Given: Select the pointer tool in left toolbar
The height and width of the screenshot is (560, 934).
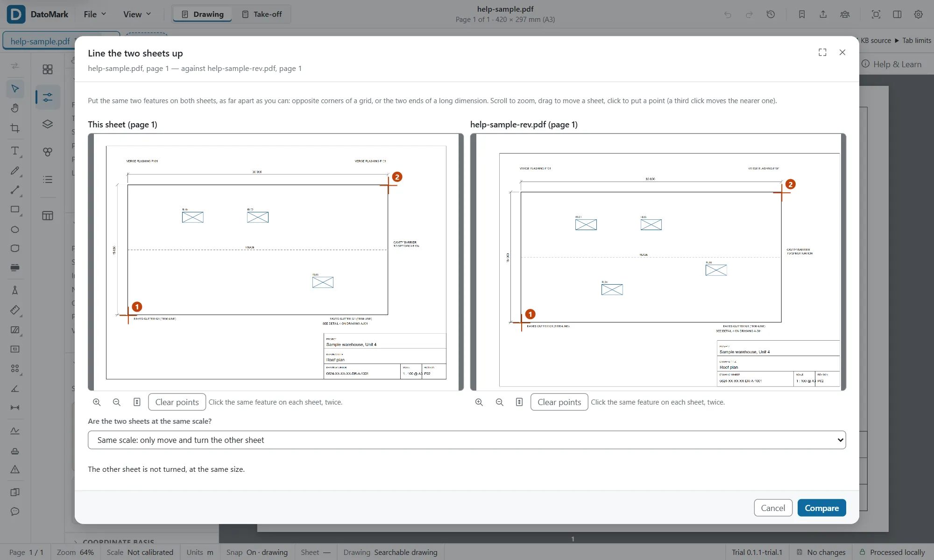Looking at the screenshot, I should pyautogui.click(x=15, y=89).
